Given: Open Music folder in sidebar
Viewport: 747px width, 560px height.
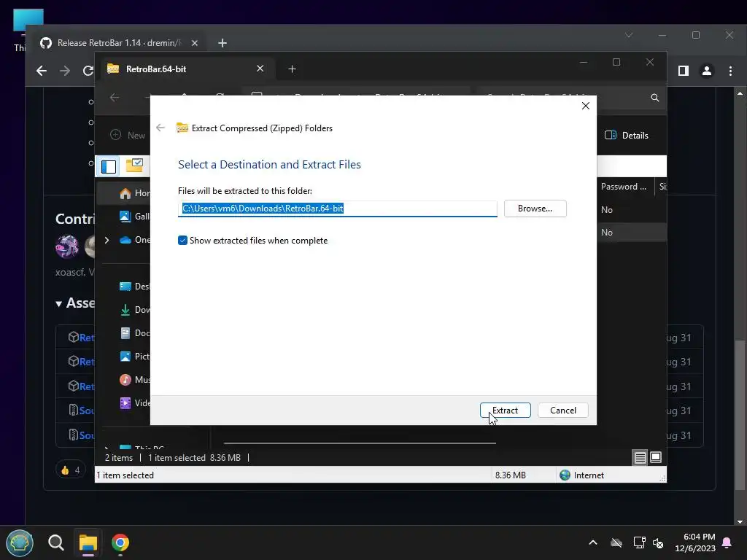Looking at the screenshot, I should tap(134, 379).
